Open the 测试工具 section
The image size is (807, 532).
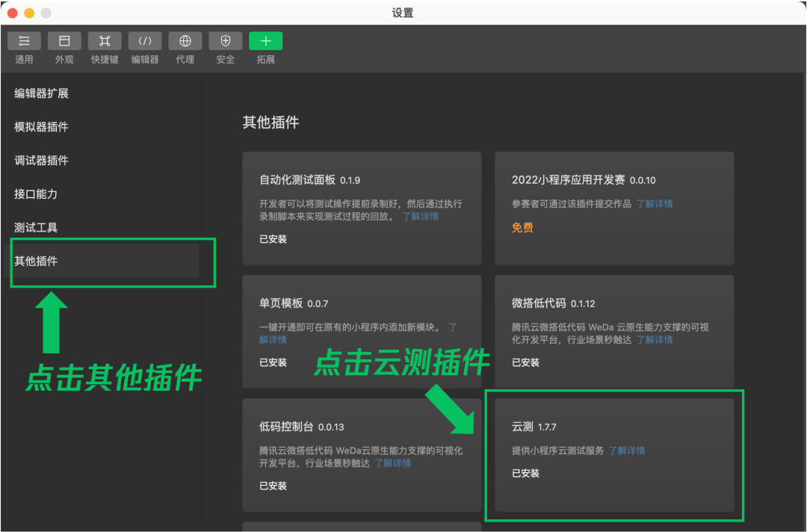(x=36, y=227)
